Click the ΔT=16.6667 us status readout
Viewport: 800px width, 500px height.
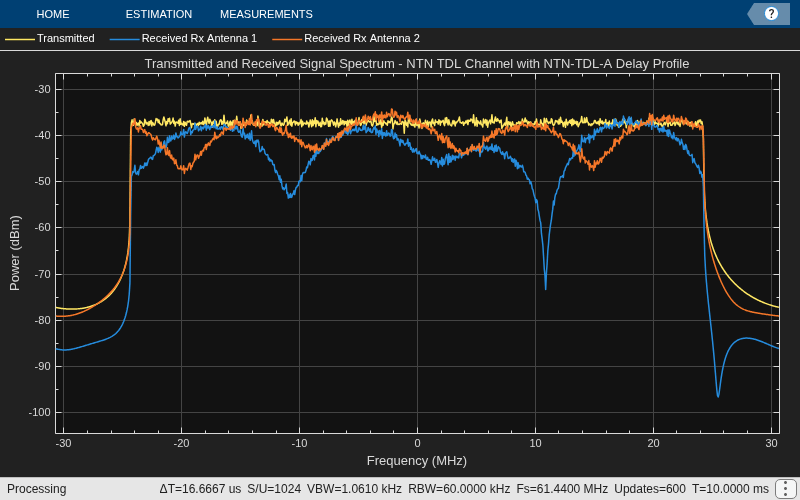200,489
